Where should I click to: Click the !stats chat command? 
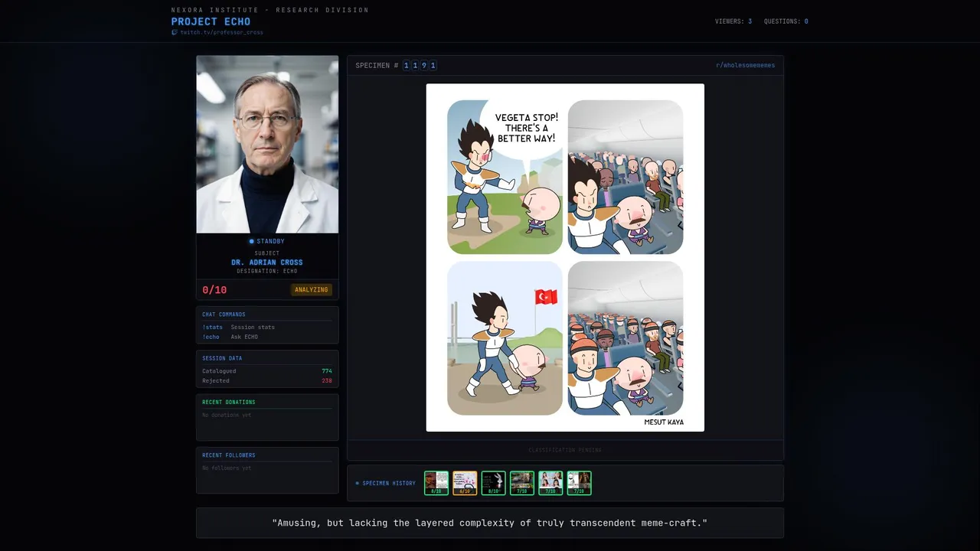pos(212,328)
